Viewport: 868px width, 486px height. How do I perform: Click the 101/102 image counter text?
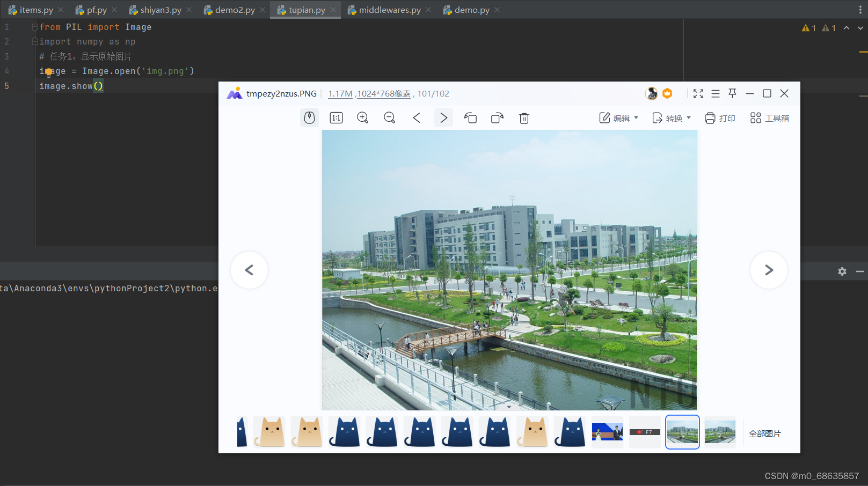433,93
